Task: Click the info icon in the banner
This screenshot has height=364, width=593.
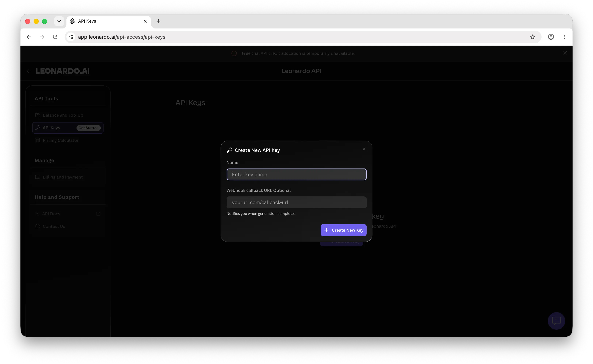Action: tap(234, 53)
